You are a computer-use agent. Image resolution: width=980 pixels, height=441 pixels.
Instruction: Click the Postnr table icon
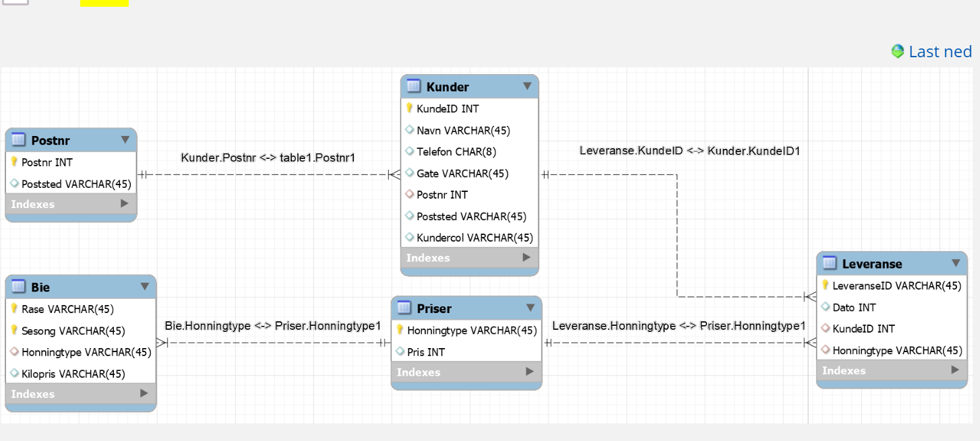pyautogui.click(x=19, y=140)
